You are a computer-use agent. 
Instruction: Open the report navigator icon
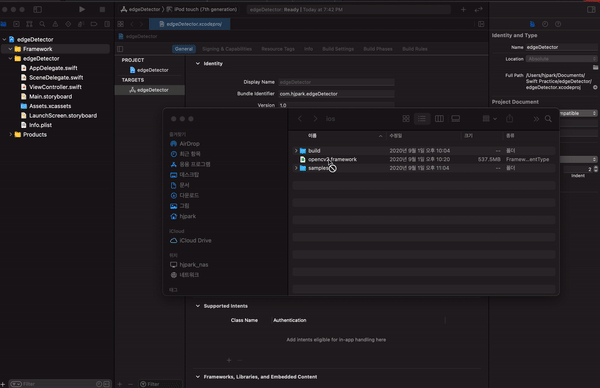click(x=107, y=24)
